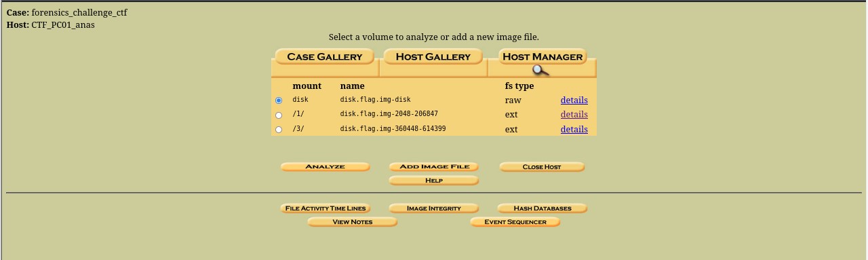Click the 'fs type' column header
The width and height of the screenshot is (868, 260).
pos(519,86)
